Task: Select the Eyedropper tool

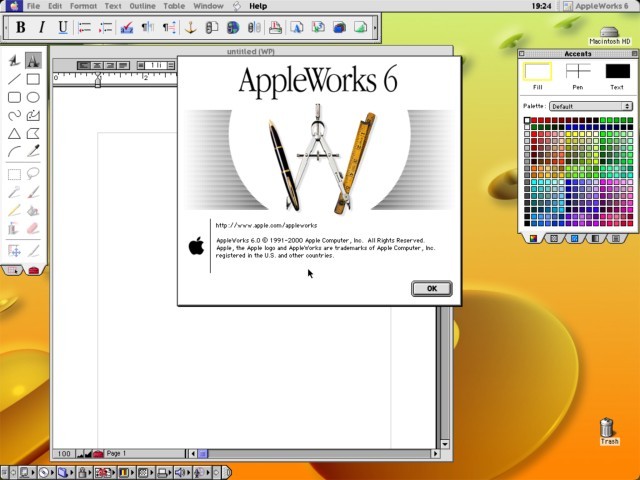Action: click(x=33, y=151)
